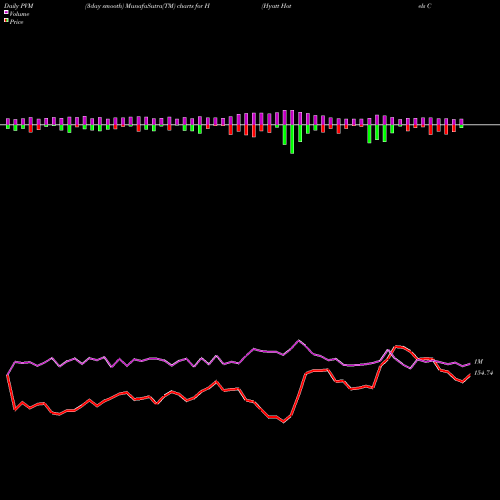
Task: Click the '154.74' price value label
Action: pyautogui.click(x=483, y=373)
